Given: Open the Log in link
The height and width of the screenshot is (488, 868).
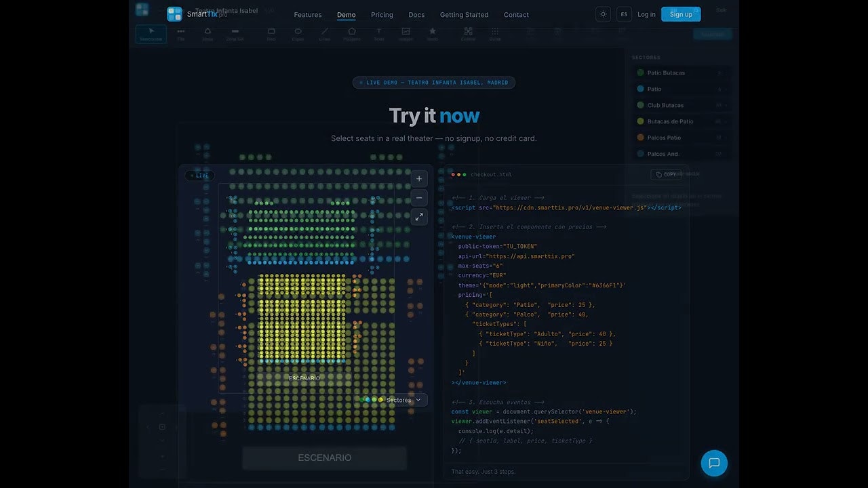Looking at the screenshot, I should (x=646, y=14).
